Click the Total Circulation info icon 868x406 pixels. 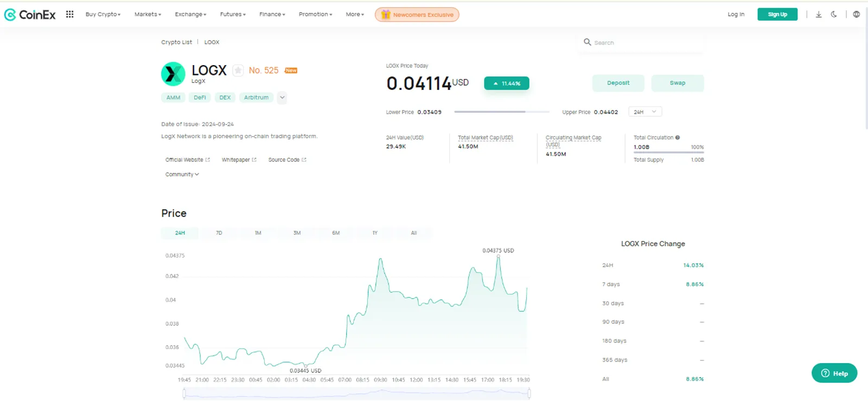pos(678,138)
